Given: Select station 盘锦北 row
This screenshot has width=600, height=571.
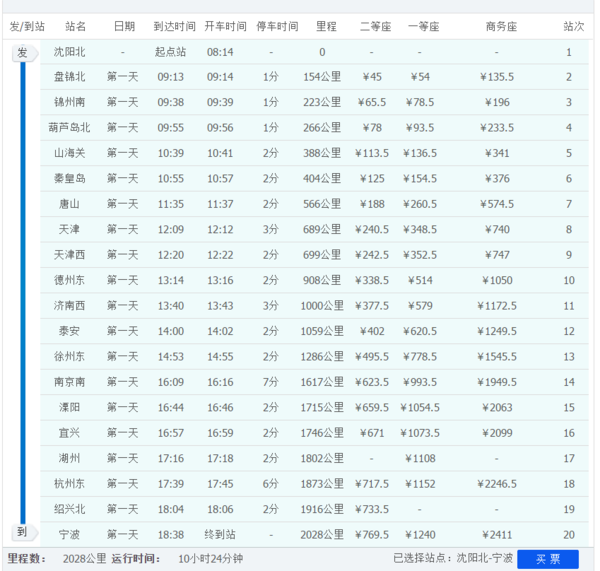Looking at the screenshot, I should click(314, 77).
